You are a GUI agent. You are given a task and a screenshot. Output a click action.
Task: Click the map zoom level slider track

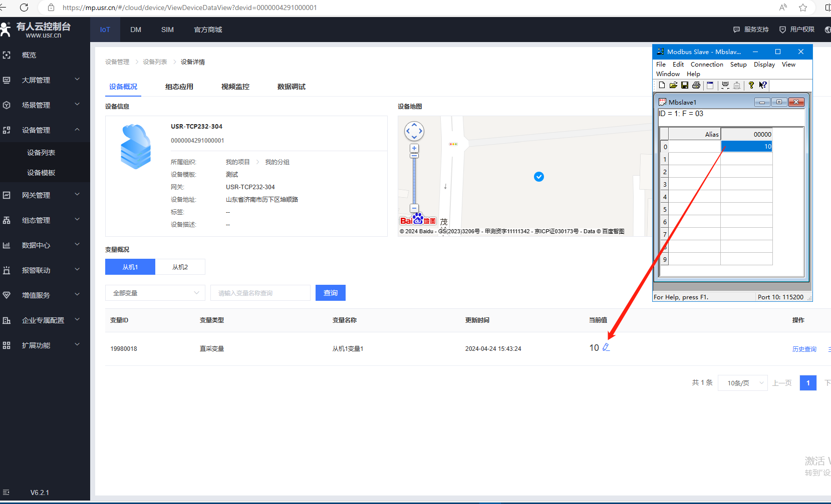[414, 180]
